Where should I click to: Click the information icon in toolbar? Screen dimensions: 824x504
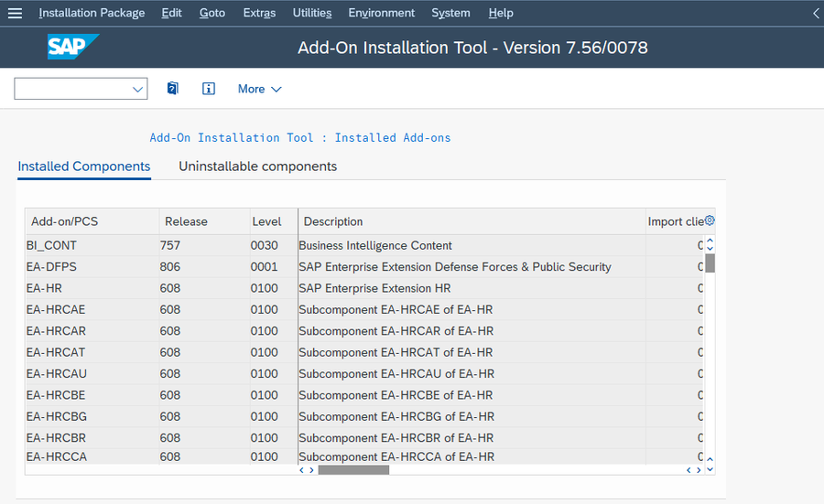[209, 89]
